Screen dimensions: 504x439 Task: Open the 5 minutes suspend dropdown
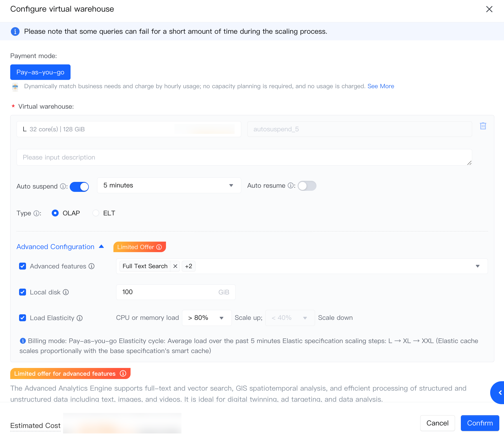tap(169, 185)
